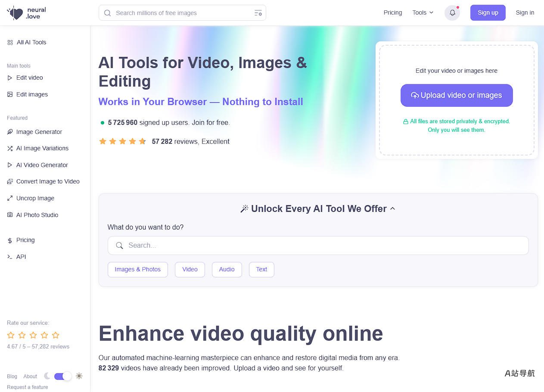
Task: Click the top image search field
Action: (x=182, y=13)
